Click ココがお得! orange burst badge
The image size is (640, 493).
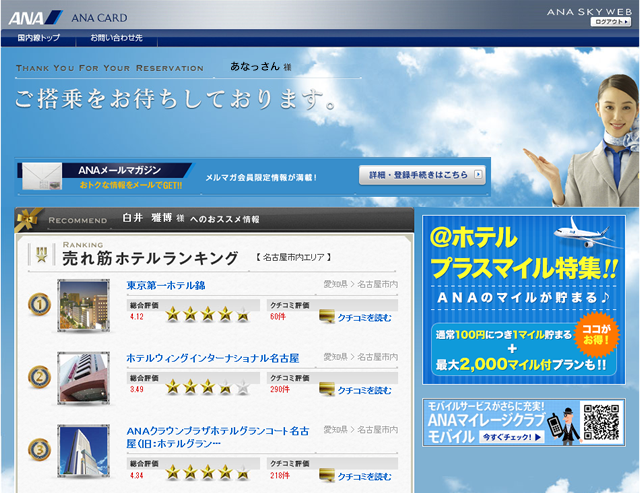point(597,335)
